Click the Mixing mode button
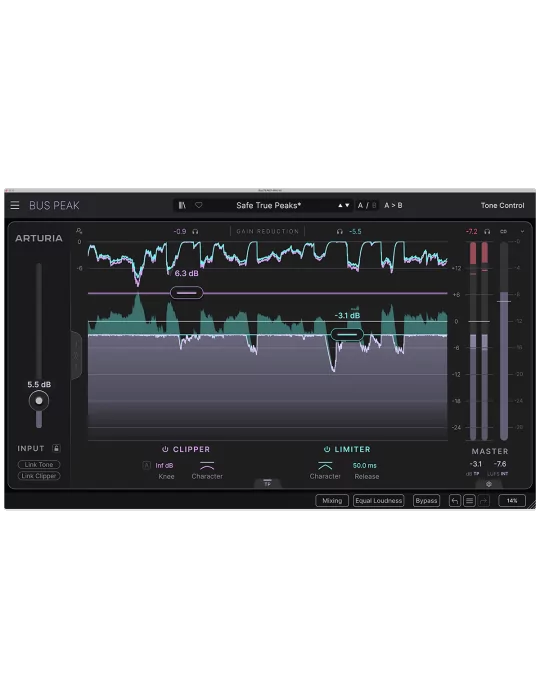The height and width of the screenshot is (700, 540). click(332, 501)
